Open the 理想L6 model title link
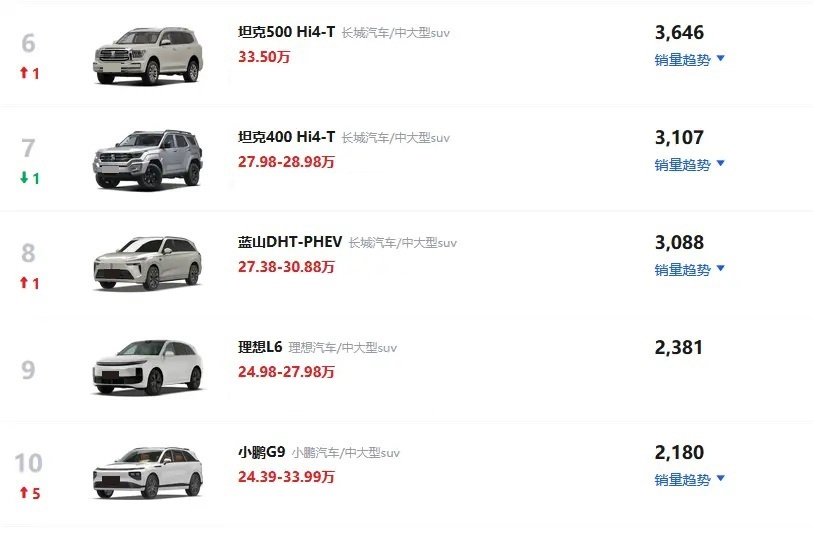This screenshot has width=813, height=533. [260, 347]
